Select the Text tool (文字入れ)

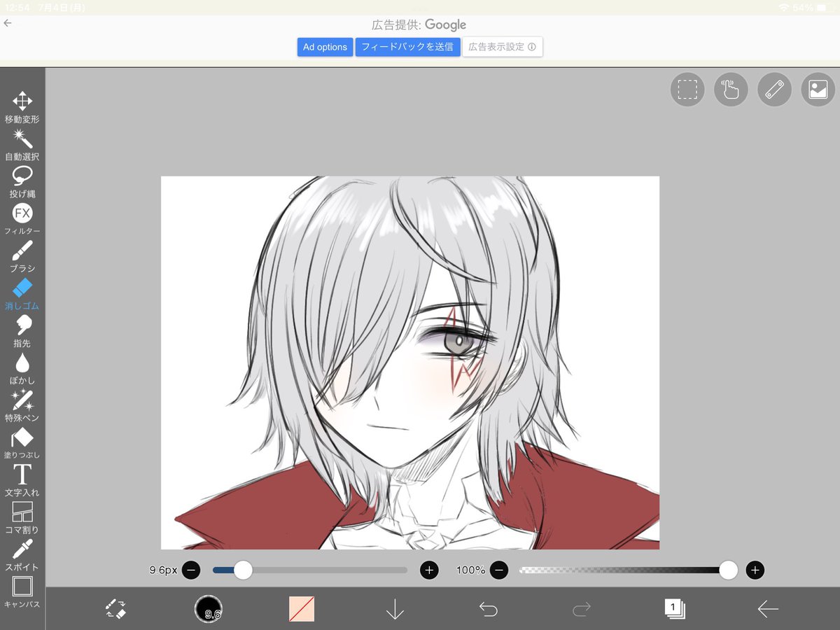click(22, 480)
